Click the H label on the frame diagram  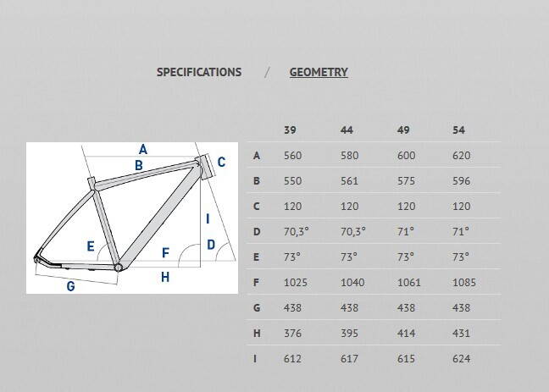pyautogui.click(x=164, y=277)
